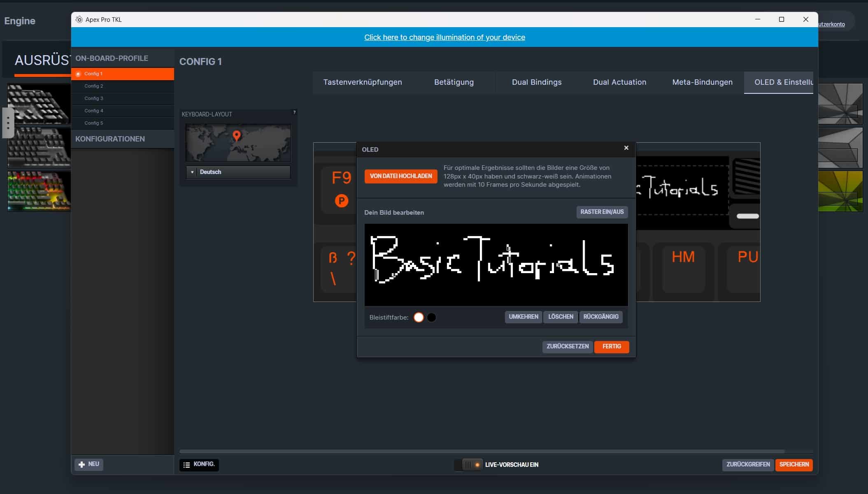Click the change illumination link
The image size is (868, 494).
pos(444,37)
